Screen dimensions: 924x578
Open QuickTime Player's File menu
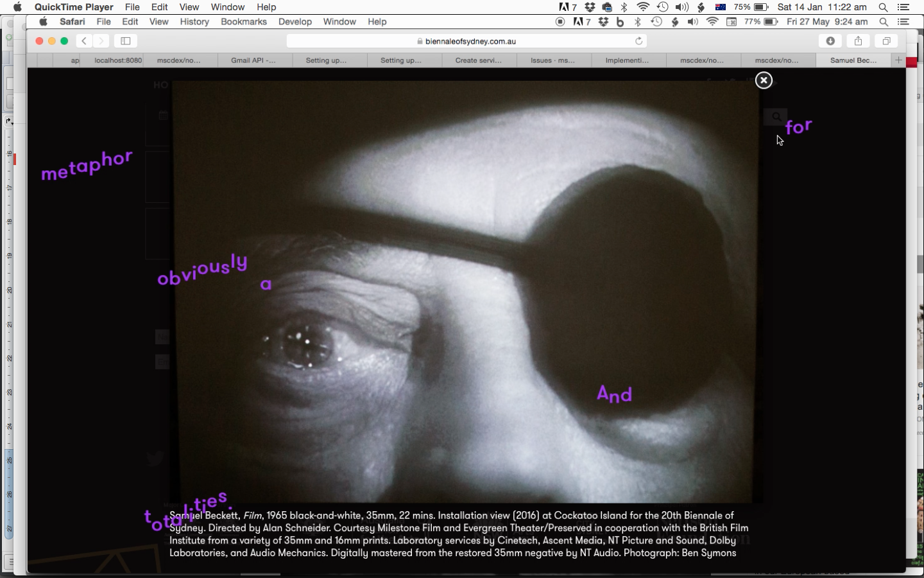pos(132,7)
